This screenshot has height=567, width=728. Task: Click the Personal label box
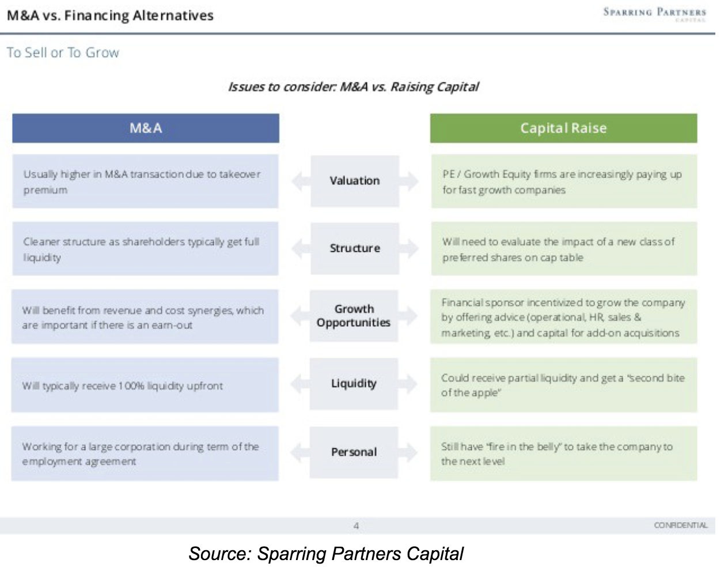(354, 452)
